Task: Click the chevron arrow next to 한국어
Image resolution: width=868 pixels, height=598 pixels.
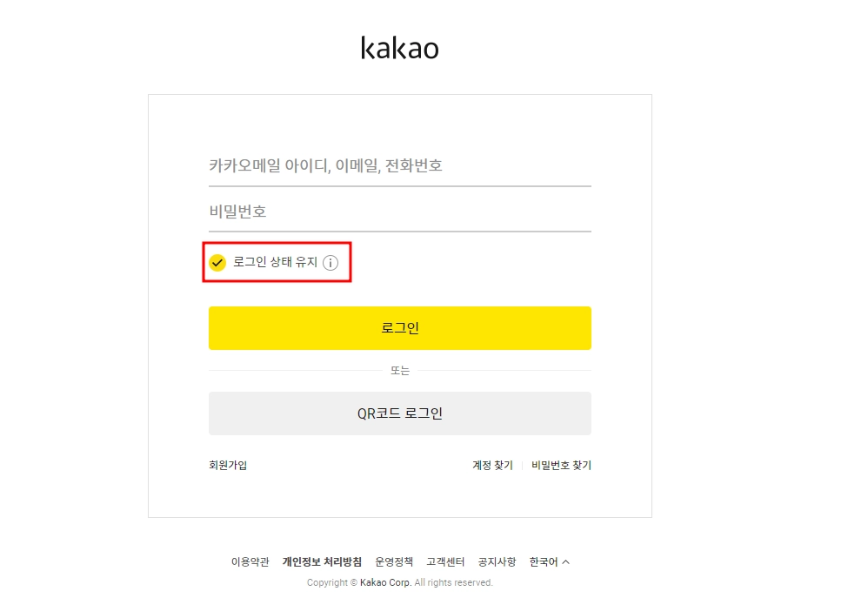Action: point(566,562)
